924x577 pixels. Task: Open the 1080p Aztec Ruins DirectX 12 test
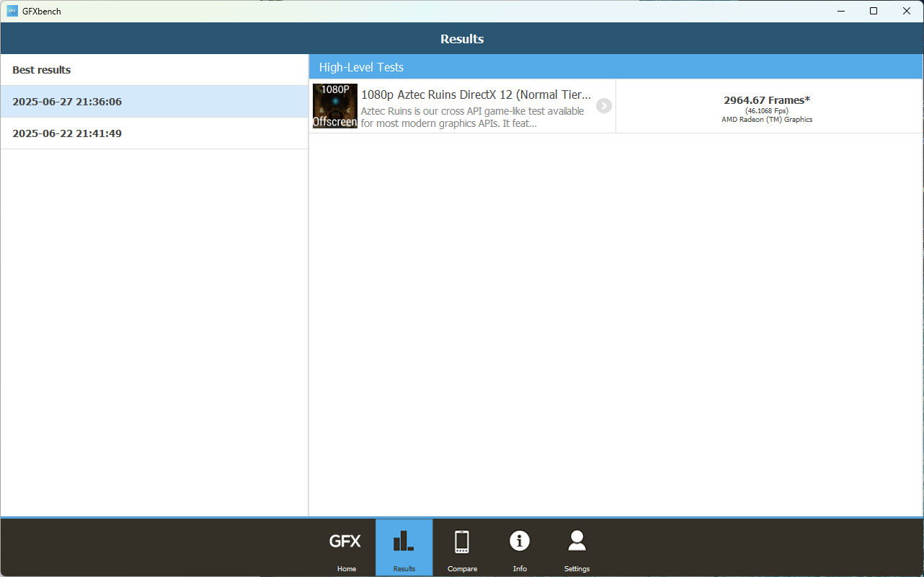click(476, 94)
